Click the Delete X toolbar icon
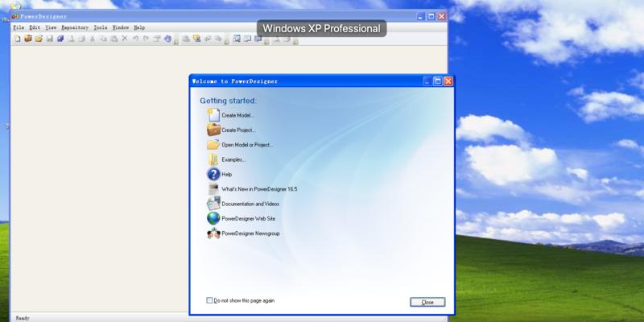Screen dimensions: 644x322 click(x=125, y=39)
